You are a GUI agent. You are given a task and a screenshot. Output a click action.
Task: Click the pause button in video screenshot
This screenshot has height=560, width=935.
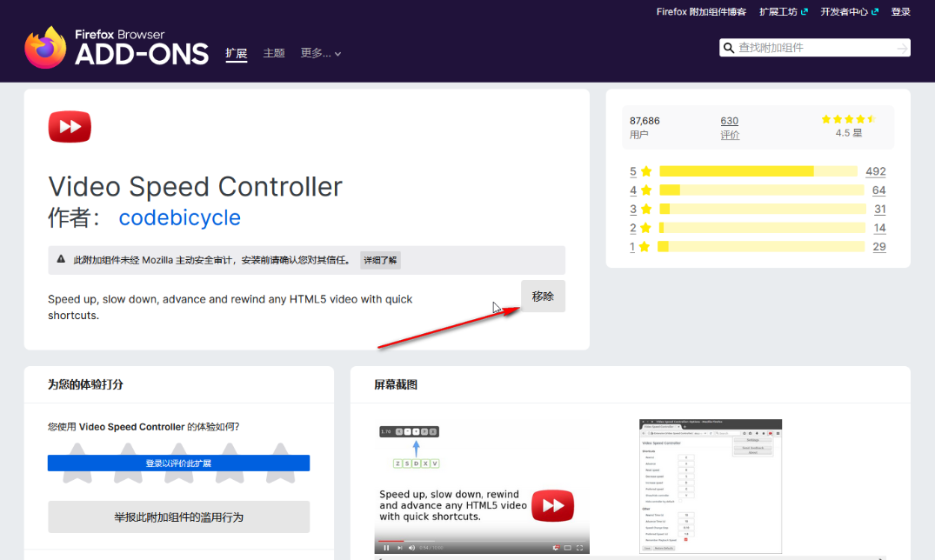[x=386, y=548]
